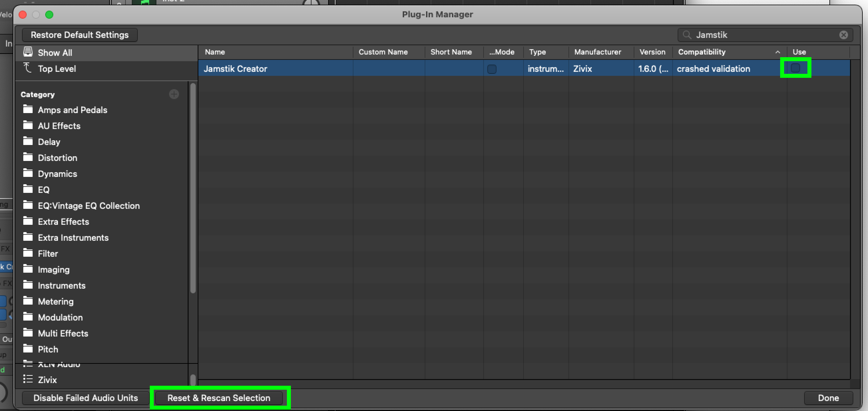Click the Distortion folder icon

[28, 157]
